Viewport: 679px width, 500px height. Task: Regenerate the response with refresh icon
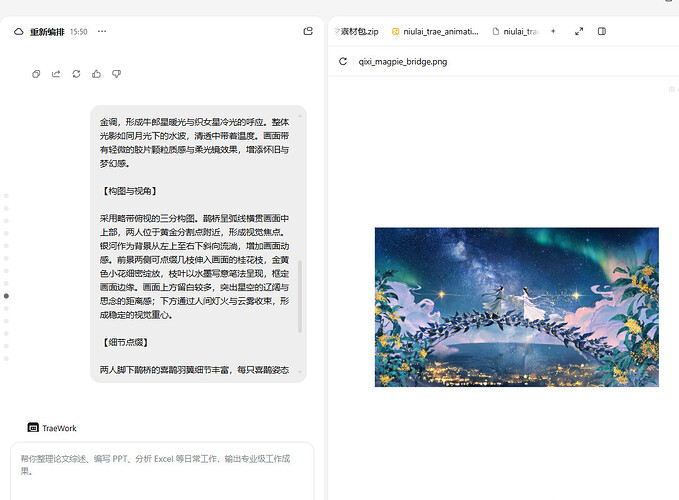click(x=76, y=74)
